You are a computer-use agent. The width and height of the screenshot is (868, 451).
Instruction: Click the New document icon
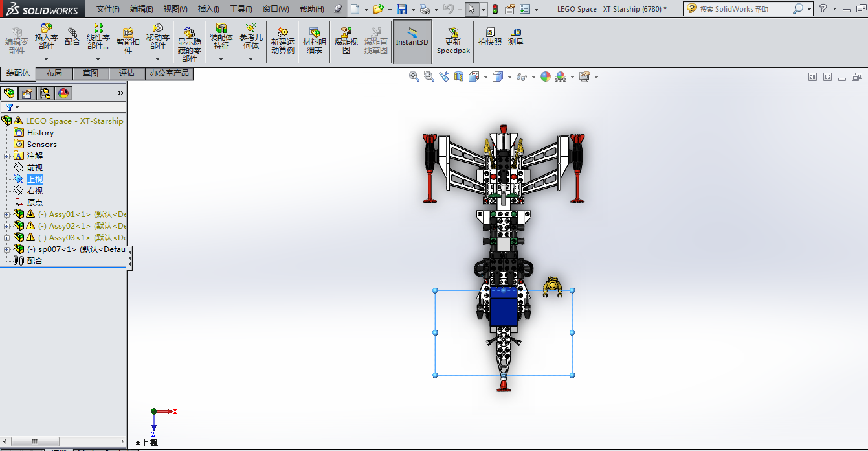click(355, 9)
